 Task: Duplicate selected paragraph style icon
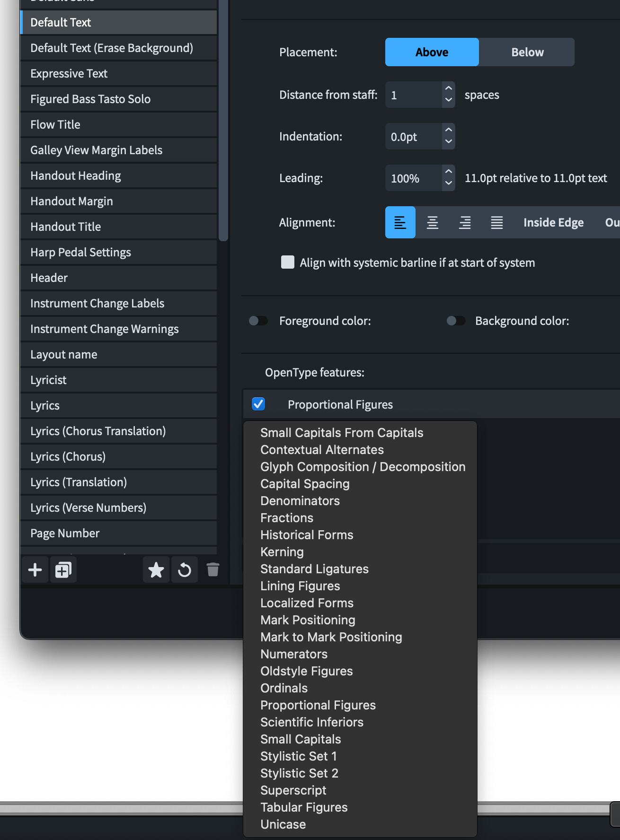click(63, 570)
